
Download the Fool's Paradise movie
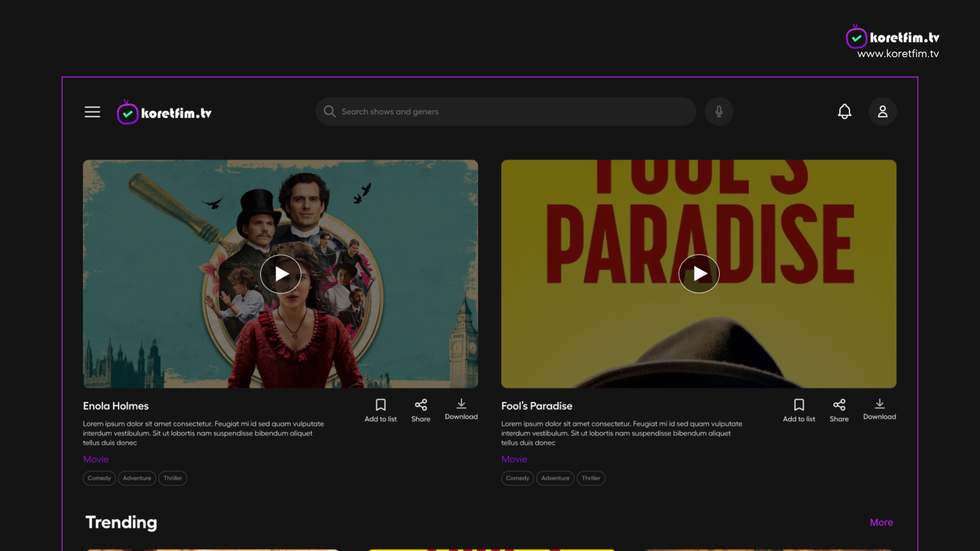[880, 409]
